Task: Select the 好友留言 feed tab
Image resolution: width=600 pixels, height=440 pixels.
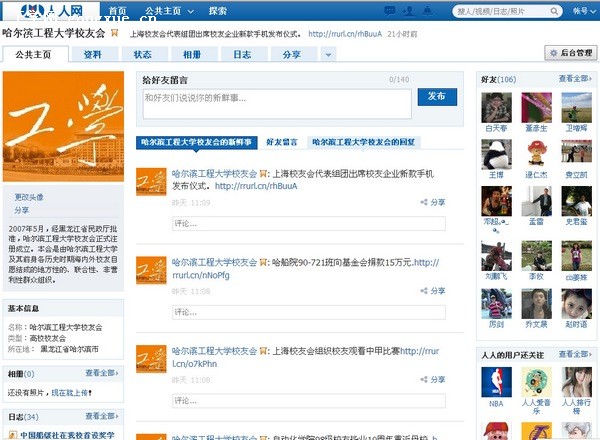Action: pyautogui.click(x=281, y=143)
